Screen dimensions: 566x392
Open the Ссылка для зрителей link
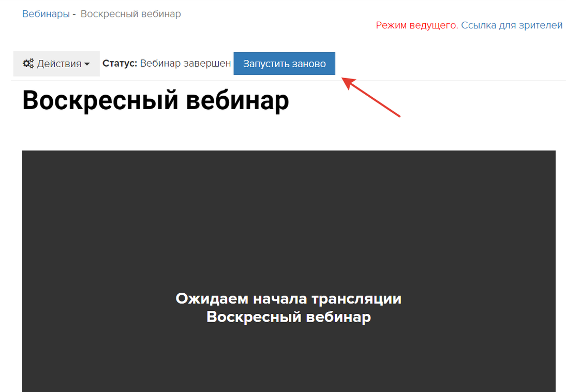512,25
